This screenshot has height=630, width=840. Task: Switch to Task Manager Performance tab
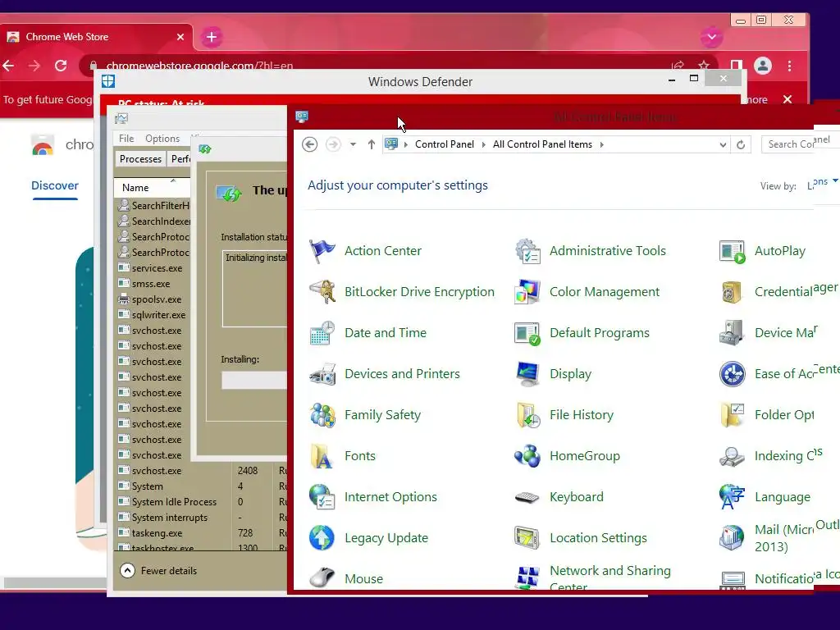point(180,159)
